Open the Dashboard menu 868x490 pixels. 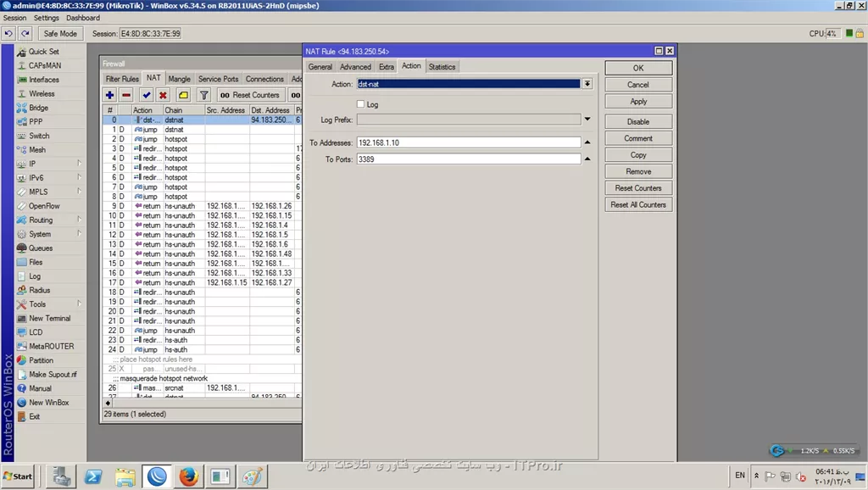coord(83,18)
